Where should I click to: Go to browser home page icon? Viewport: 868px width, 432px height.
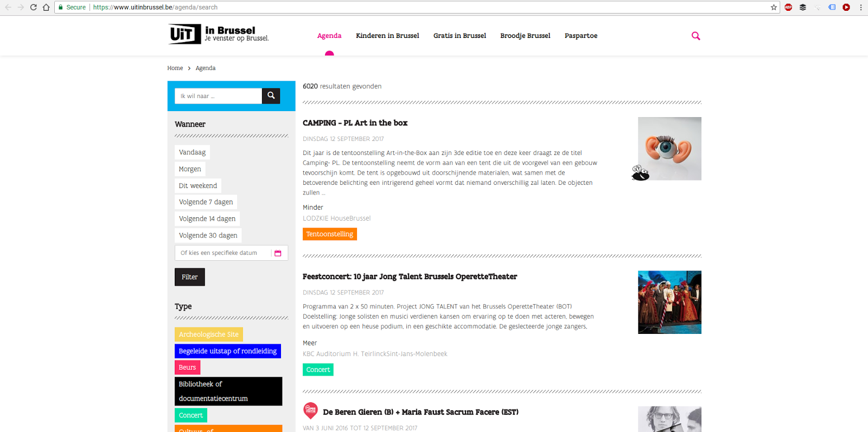46,7
